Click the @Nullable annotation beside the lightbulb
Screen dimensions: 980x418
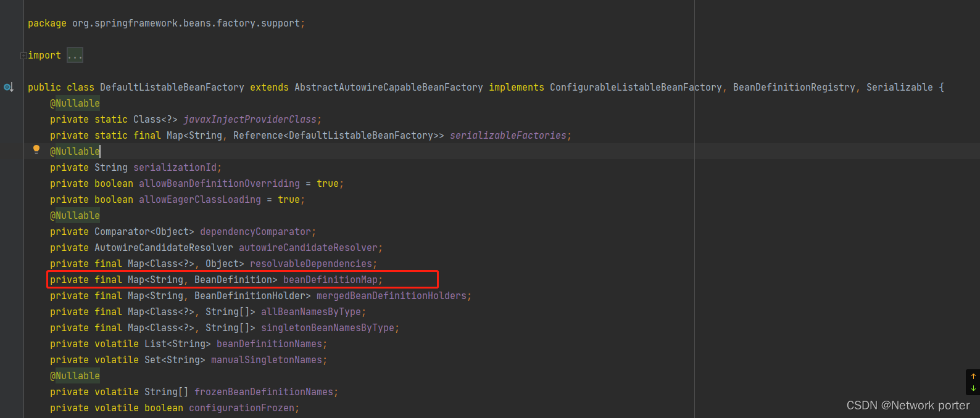point(75,152)
